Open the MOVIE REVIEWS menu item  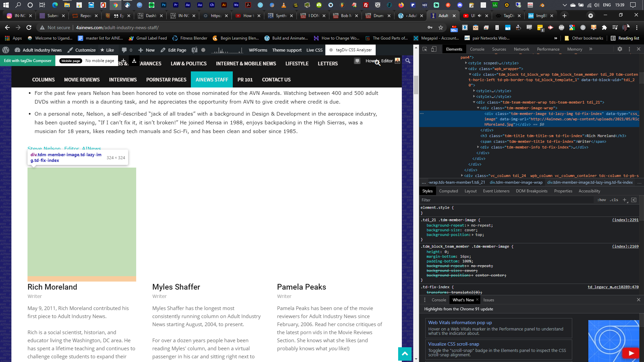(82, 80)
